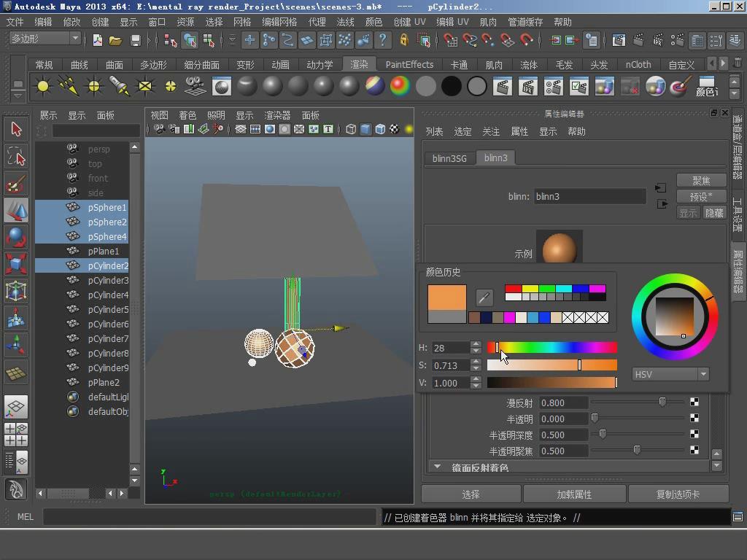Open the 文件 menu
747x560 pixels.
point(15,22)
